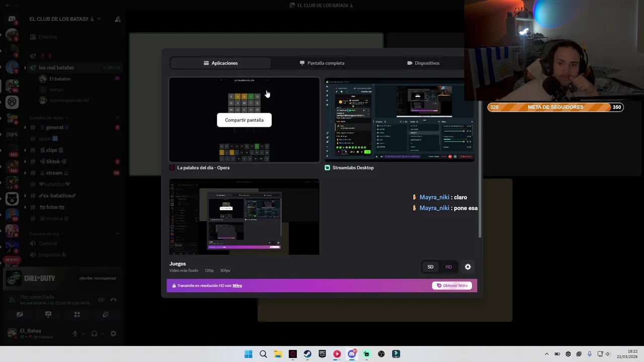
Task: Select HD stream quality
Action: pos(448,267)
